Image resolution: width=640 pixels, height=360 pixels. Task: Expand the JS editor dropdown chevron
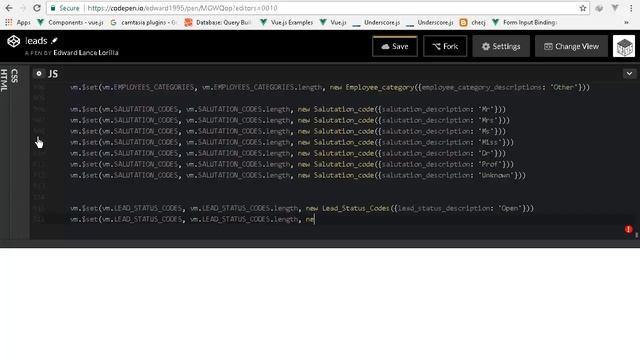pyautogui.click(x=629, y=74)
